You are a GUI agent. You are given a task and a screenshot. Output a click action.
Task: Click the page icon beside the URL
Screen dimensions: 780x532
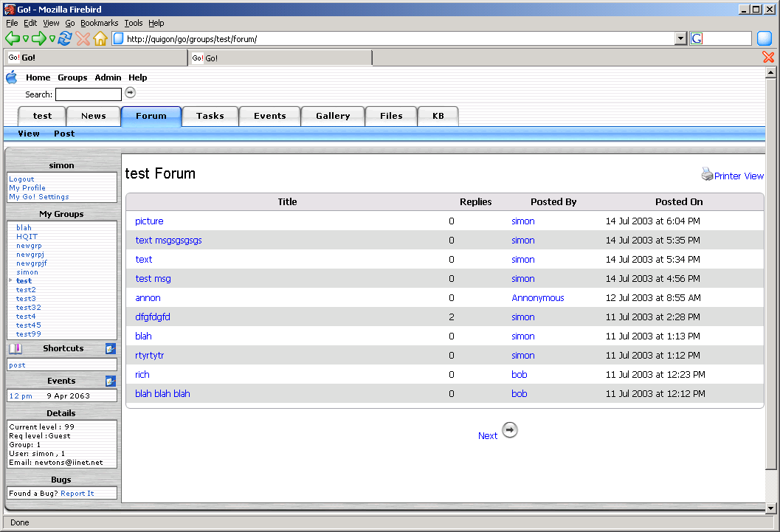[x=118, y=38]
